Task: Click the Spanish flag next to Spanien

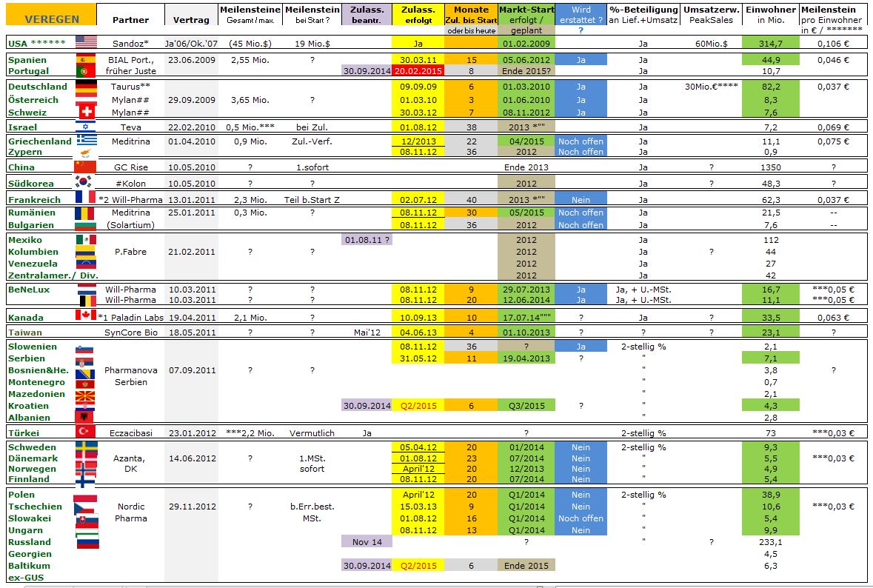Action: 85,59
